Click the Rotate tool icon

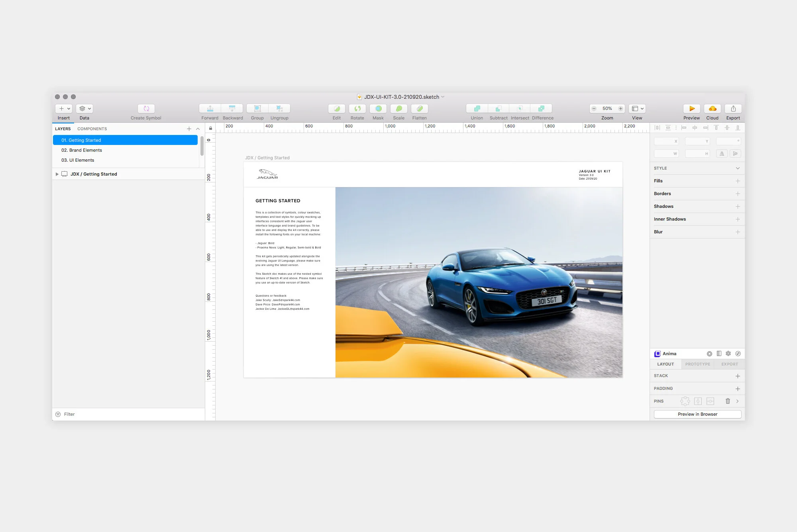coord(357,109)
